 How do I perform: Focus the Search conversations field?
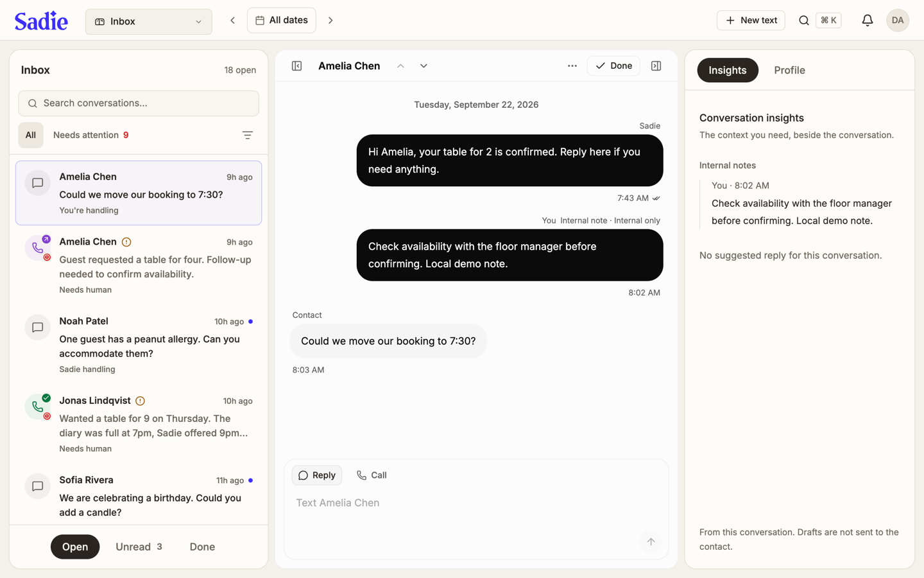pyautogui.click(x=139, y=103)
